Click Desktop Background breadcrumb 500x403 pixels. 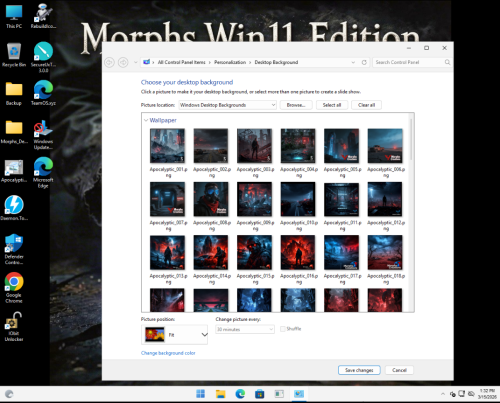pos(276,62)
